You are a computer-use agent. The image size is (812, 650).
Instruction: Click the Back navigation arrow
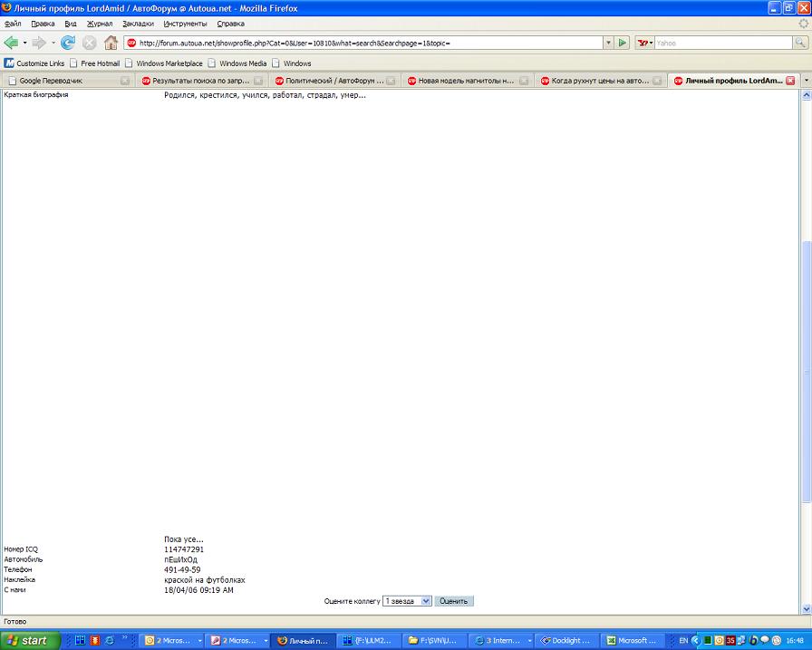click(x=12, y=43)
